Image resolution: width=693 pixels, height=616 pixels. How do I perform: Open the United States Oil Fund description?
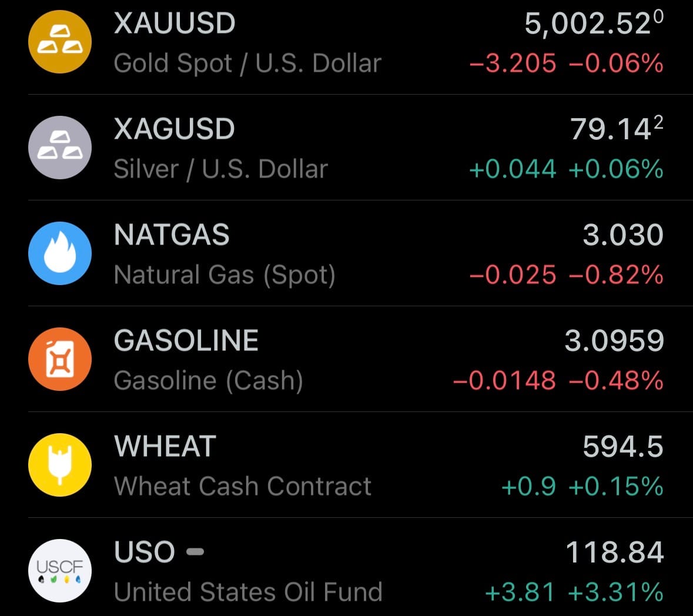[x=248, y=592]
